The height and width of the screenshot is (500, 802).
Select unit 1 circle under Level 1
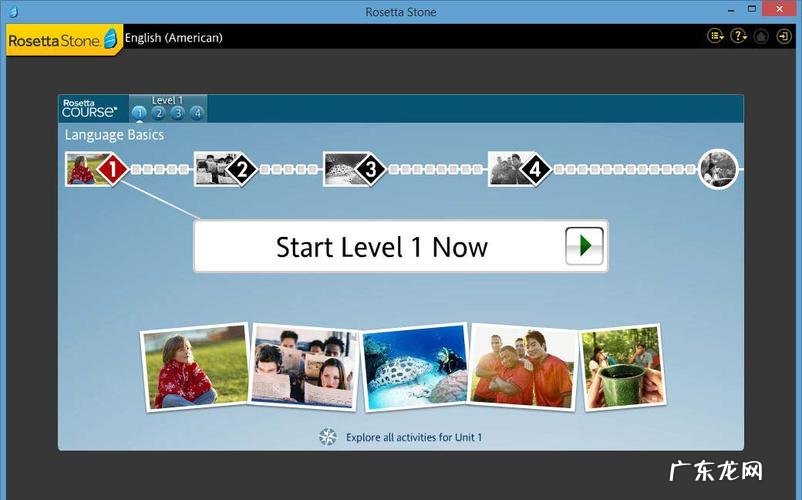click(139, 113)
